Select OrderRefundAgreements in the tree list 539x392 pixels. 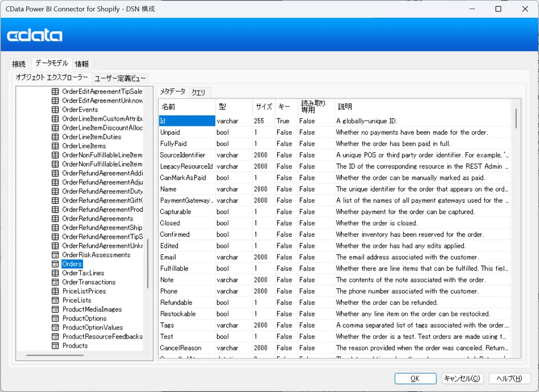(x=98, y=218)
